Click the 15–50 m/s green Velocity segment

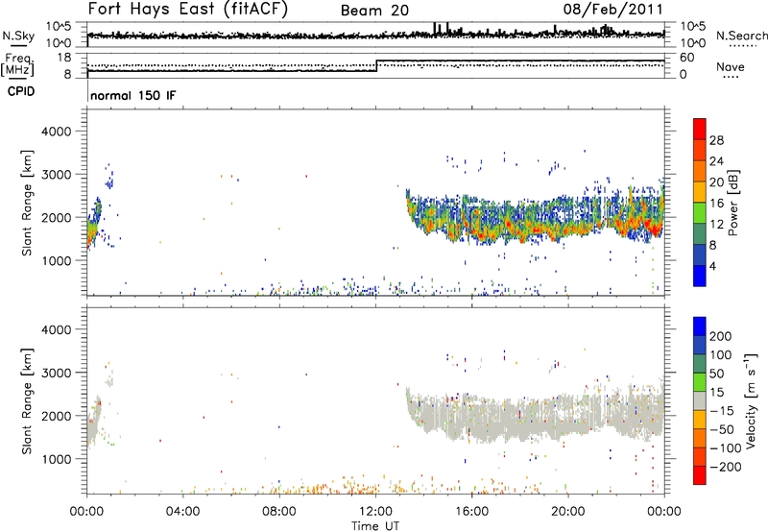700,382
